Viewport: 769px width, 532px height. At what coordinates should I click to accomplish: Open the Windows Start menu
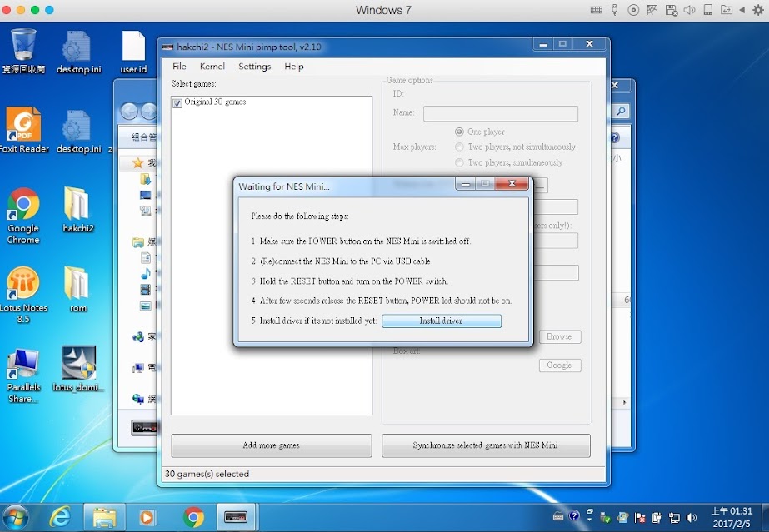15,517
